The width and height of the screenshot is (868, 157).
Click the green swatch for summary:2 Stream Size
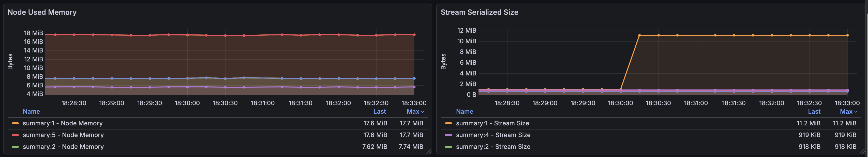[x=448, y=147]
